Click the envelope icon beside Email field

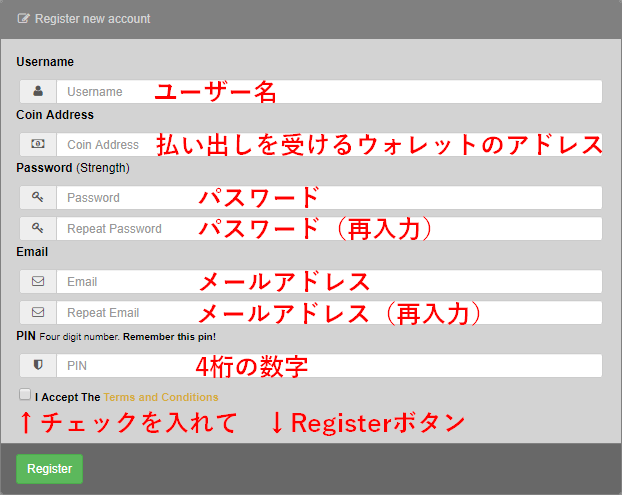pos(38,281)
